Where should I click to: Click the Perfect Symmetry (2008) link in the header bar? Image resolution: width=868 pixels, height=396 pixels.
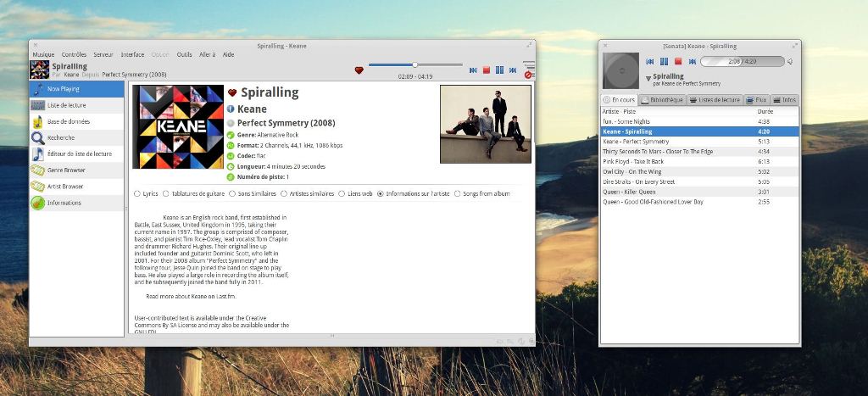coord(134,75)
